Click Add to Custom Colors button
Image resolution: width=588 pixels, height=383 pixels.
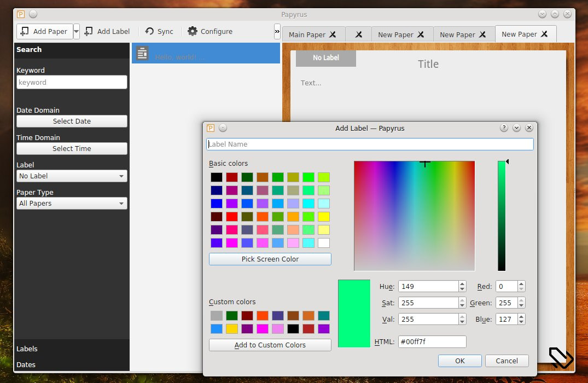270,345
